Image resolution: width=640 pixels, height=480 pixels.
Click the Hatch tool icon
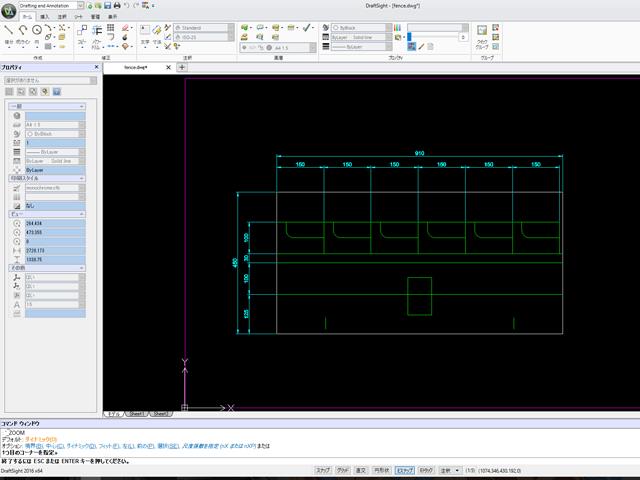[48, 47]
